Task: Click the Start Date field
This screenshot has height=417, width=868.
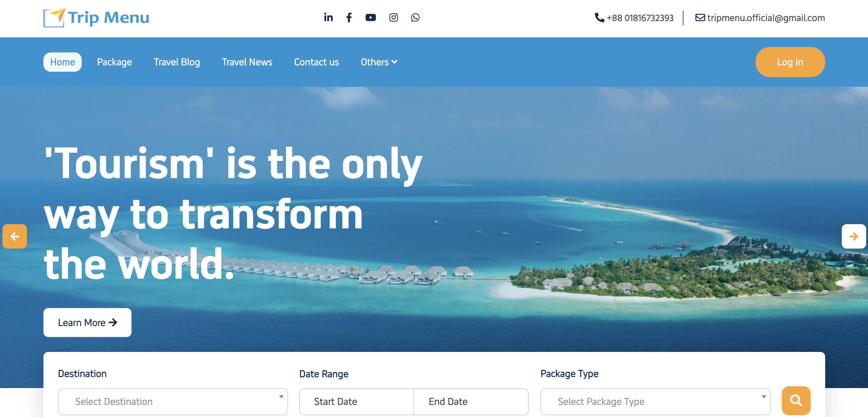Action: 356,401
